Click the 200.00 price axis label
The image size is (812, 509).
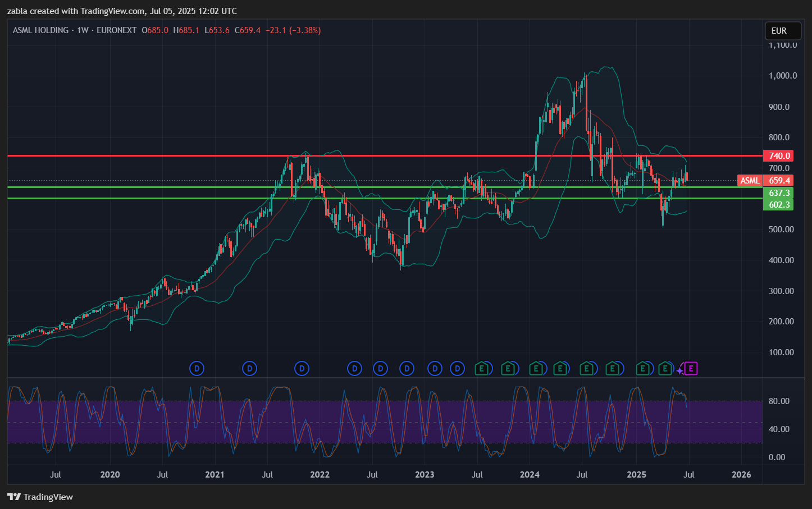click(782, 322)
